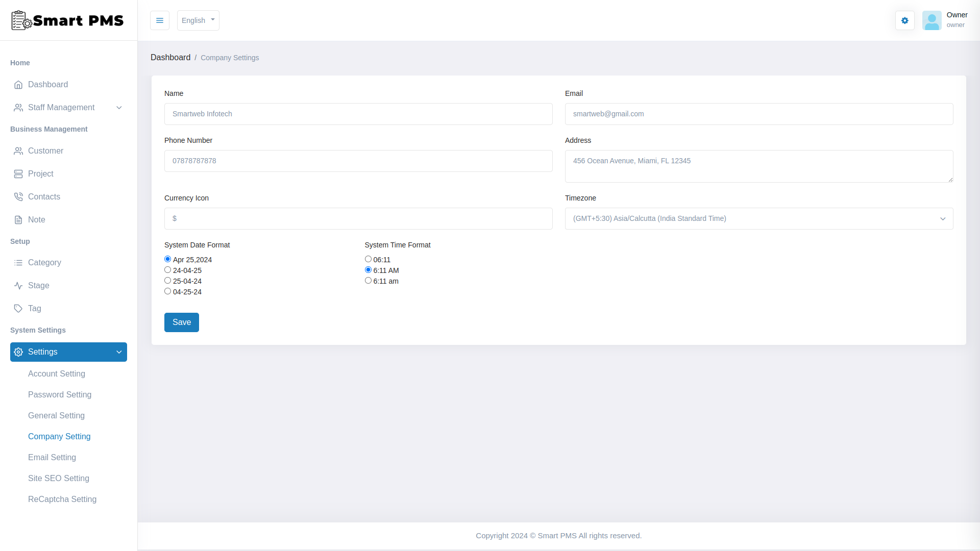Click the Stage activity icon

click(18, 286)
